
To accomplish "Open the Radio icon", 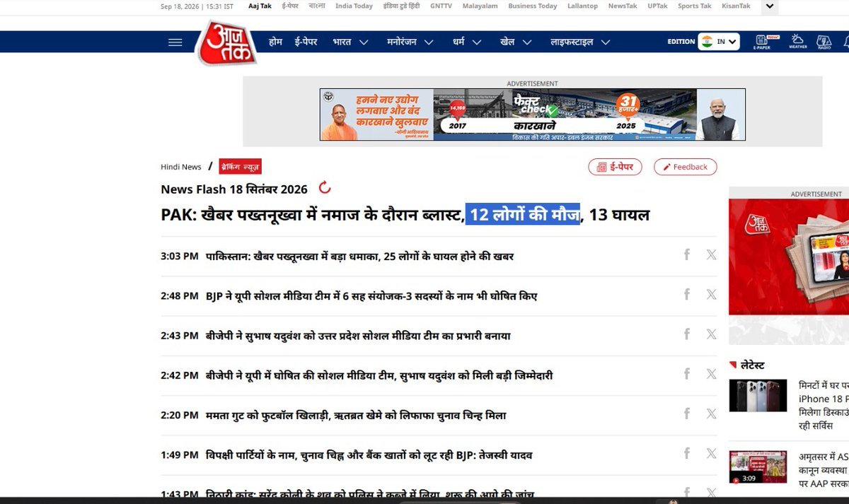I will click(x=824, y=42).
